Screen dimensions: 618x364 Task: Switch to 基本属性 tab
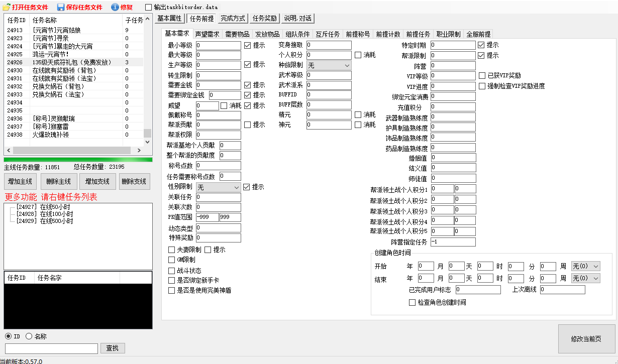[x=169, y=19]
